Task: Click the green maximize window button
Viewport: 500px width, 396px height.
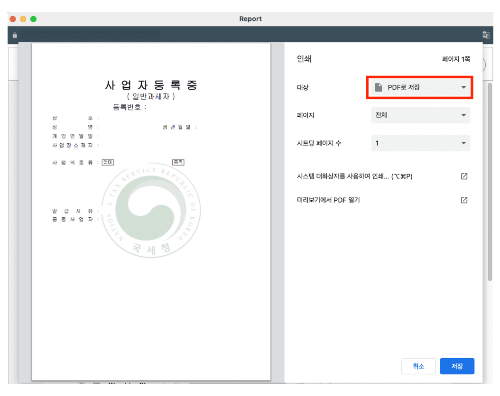Action: (33, 19)
